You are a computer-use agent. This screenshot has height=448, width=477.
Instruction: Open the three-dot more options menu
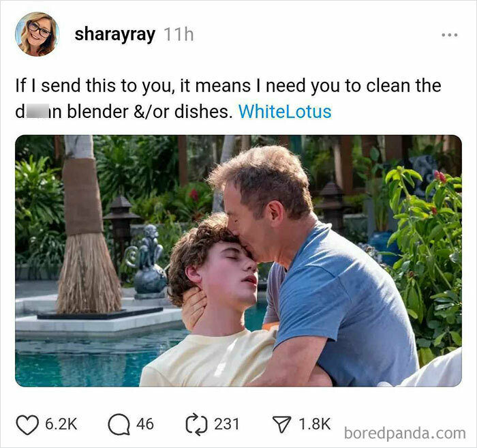pyautogui.click(x=449, y=35)
